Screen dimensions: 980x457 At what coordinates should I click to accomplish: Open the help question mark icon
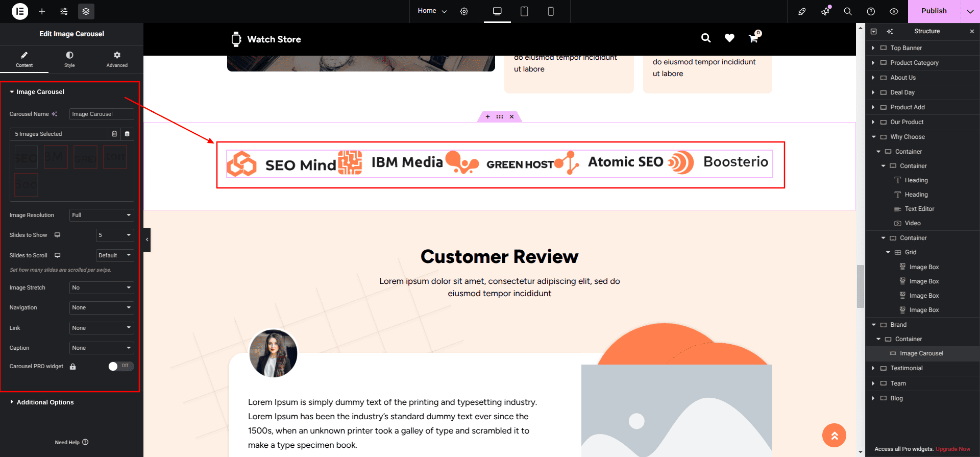871,11
